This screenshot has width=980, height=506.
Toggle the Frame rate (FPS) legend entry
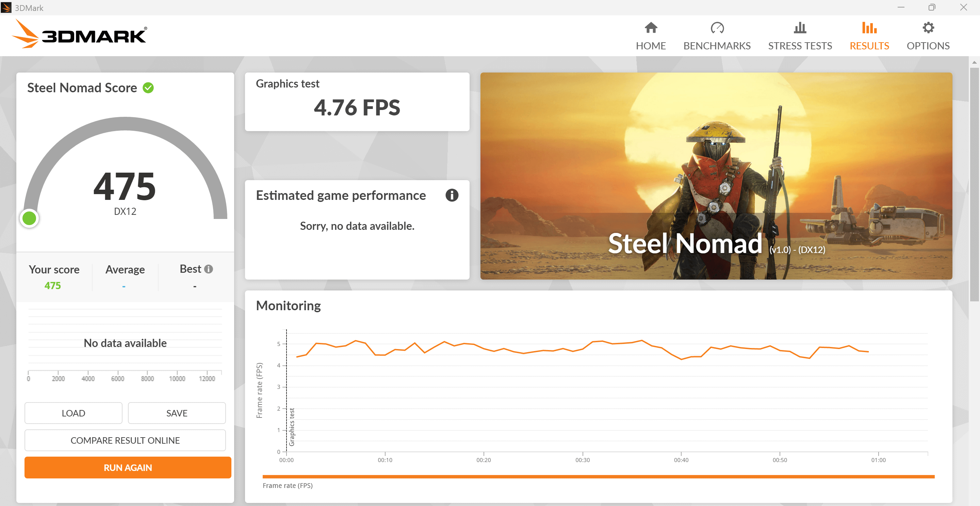click(x=288, y=486)
